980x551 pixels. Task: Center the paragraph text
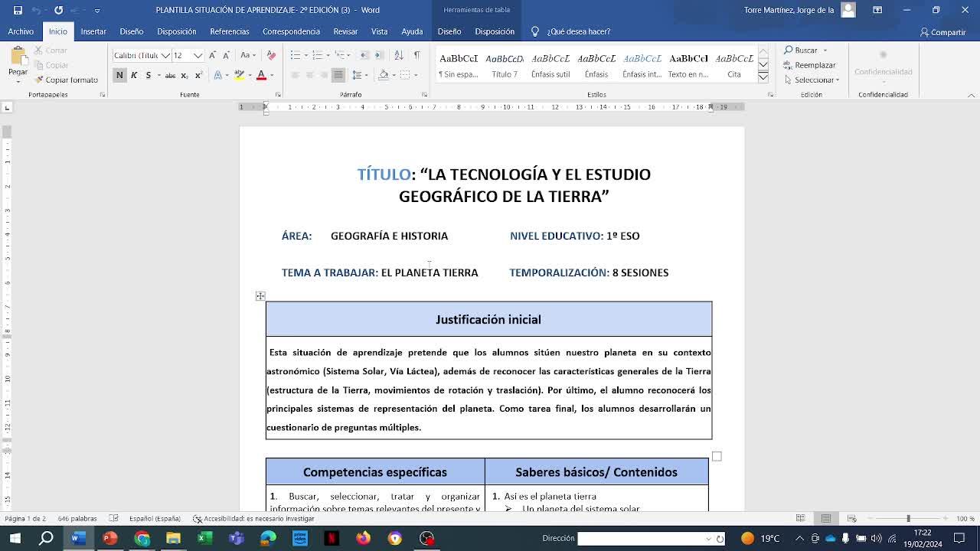[x=309, y=75]
